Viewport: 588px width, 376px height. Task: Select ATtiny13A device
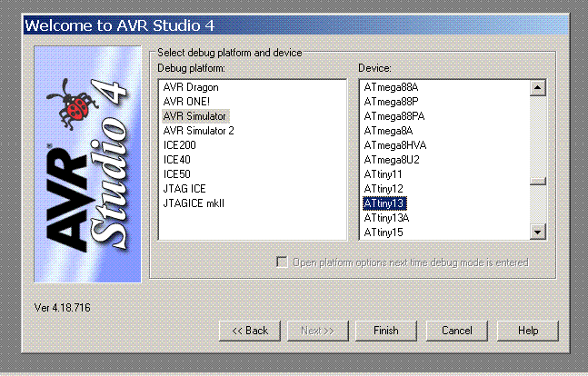point(386,218)
